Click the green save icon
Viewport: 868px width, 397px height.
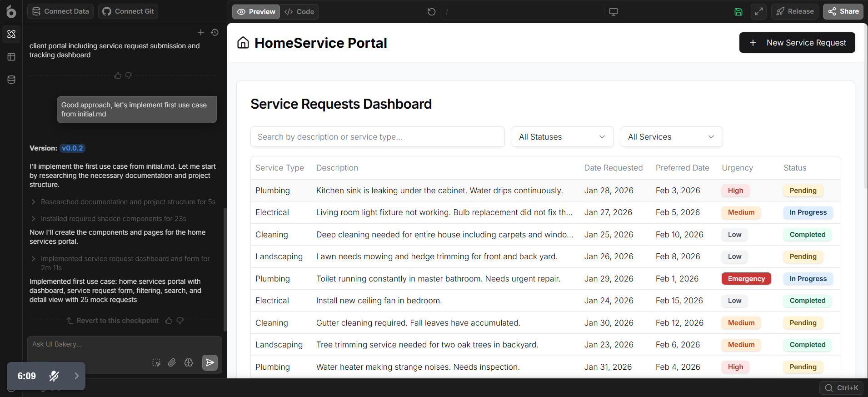tap(738, 12)
